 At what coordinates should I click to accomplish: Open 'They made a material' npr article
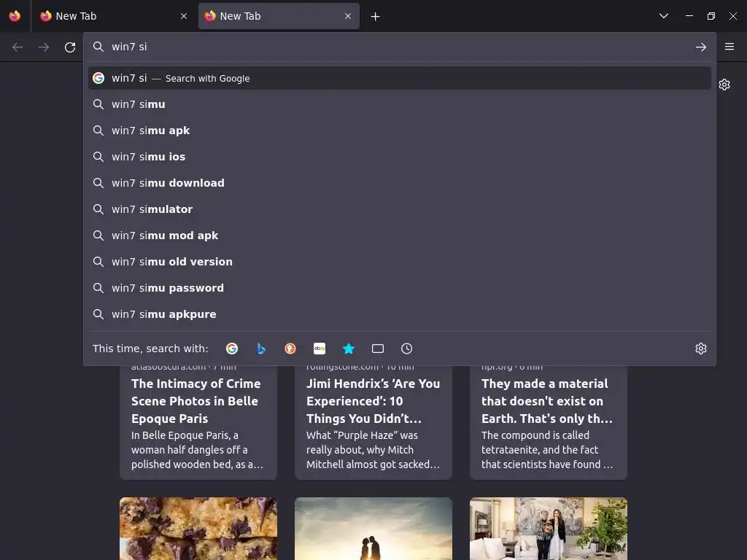[549, 423]
